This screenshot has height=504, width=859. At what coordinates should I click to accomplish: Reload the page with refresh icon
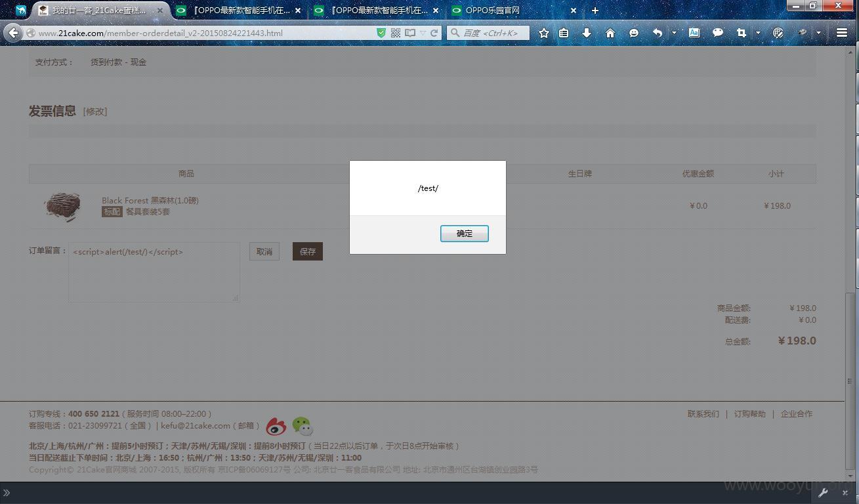tap(434, 33)
